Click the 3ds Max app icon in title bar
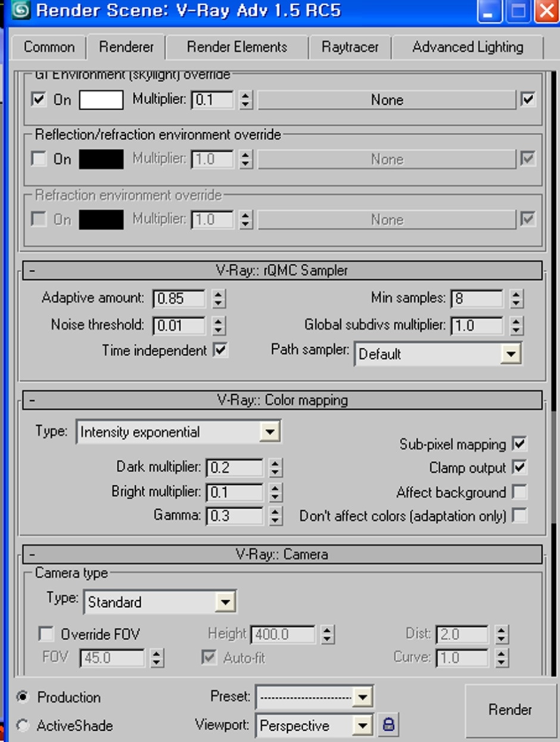The width and height of the screenshot is (560, 742). click(x=20, y=11)
